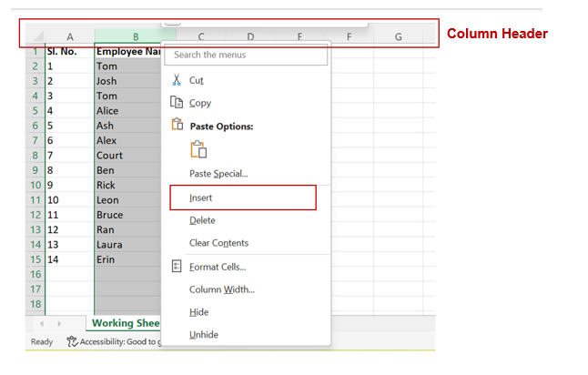This screenshot has width=588, height=375.
Task: Click the previous sheet navigation arrow
Action: click(x=42, y=323)
